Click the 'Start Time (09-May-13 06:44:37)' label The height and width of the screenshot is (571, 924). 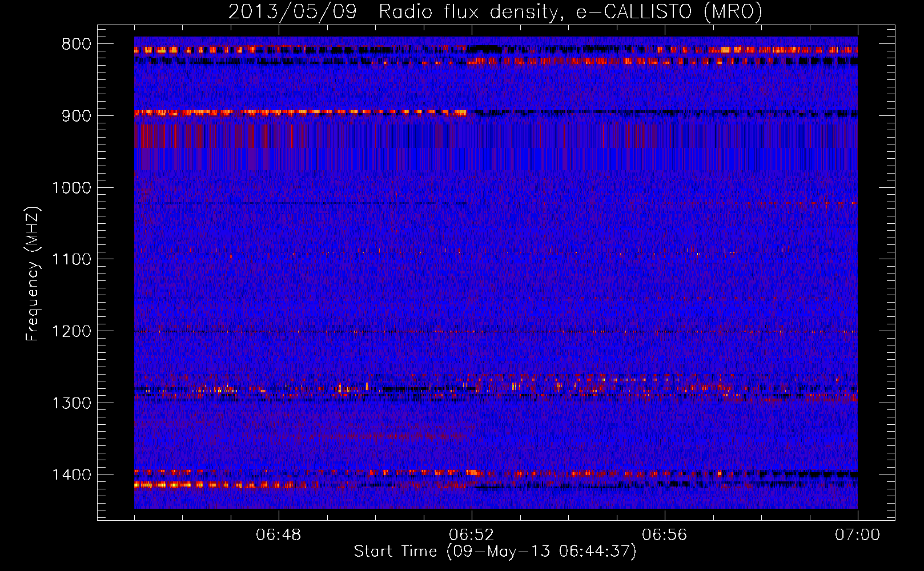pos(495,552)
